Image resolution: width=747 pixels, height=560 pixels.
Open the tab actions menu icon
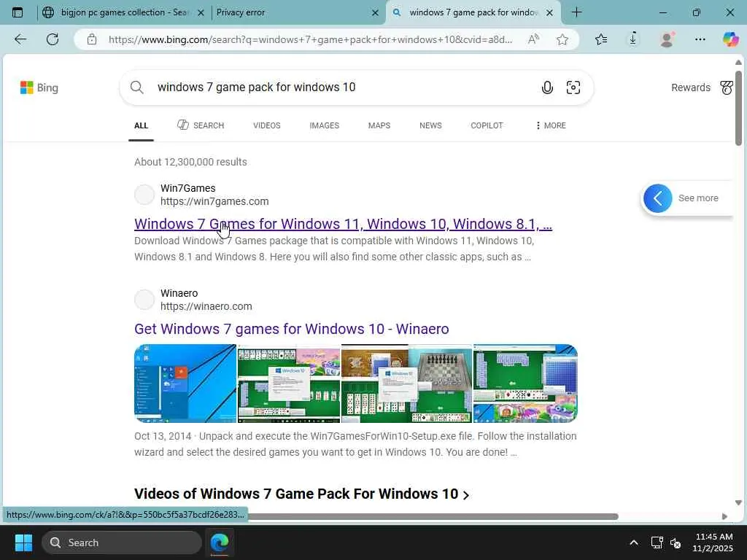coord(18,12)
